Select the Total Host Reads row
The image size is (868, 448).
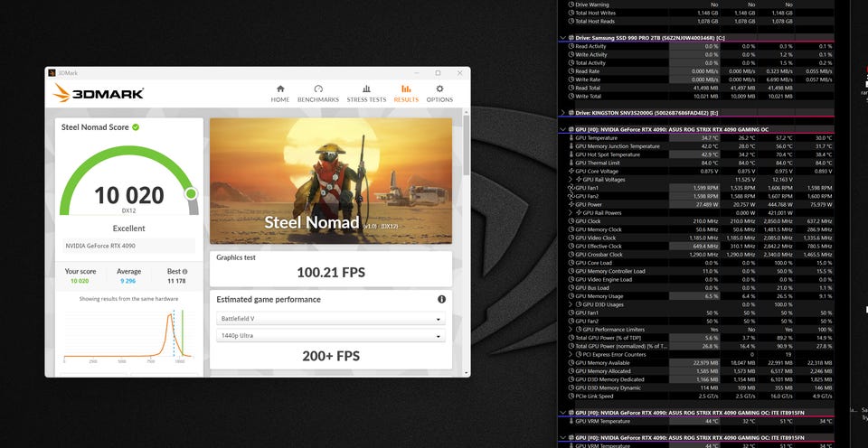click(697, 21)
